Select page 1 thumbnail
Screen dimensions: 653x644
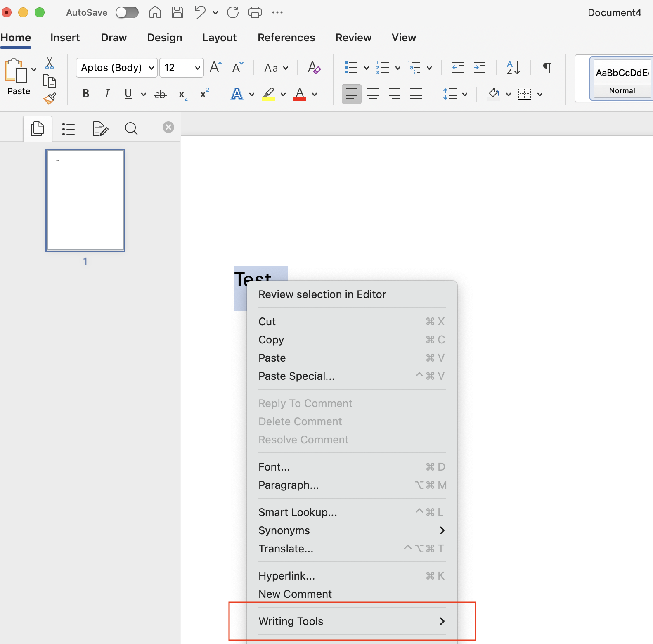click(85, 200)
